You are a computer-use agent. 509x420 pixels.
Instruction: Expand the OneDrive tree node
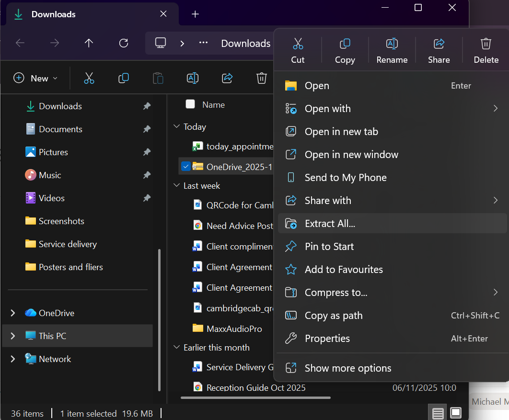13,313
